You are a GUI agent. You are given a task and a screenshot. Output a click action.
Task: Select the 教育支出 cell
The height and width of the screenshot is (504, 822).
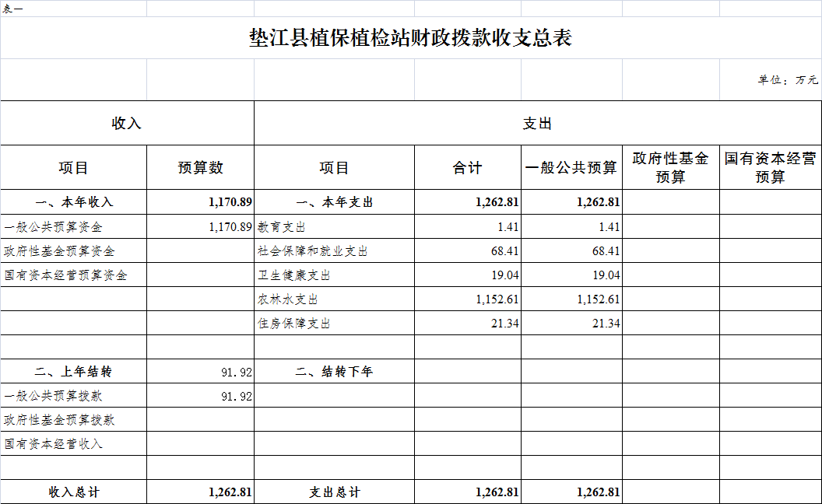coord(282,227)
